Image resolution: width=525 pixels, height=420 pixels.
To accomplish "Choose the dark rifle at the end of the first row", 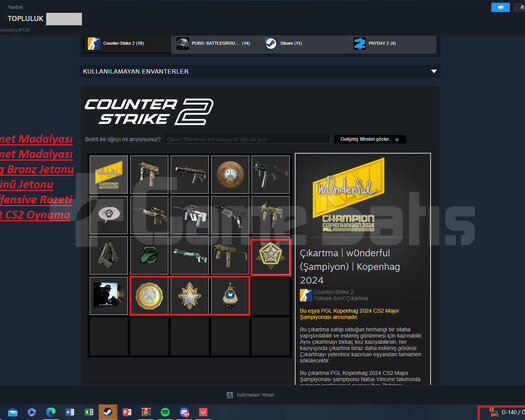I will coord(270,174).
